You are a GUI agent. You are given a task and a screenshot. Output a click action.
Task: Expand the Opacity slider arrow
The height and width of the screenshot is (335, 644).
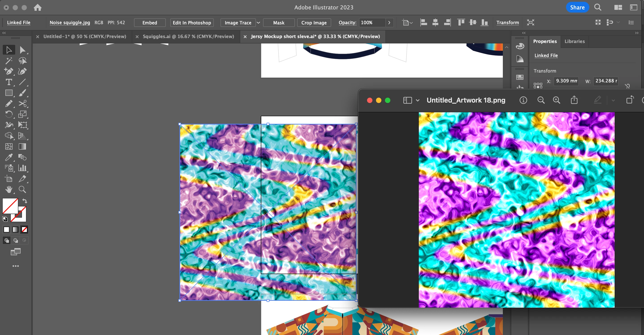click(389, 23)
